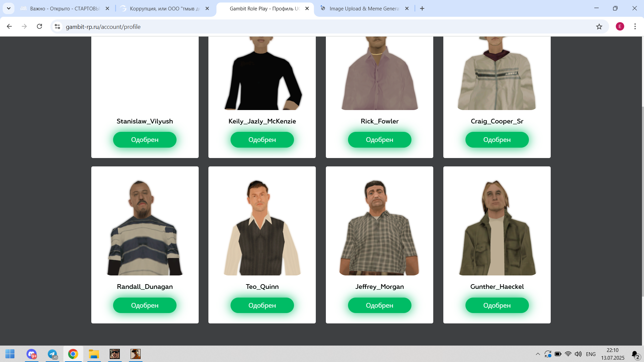The height and width of the screenshot is (362, 644).
Task: Click the name Teo_Quinn
Action: (x=262, y=287)
